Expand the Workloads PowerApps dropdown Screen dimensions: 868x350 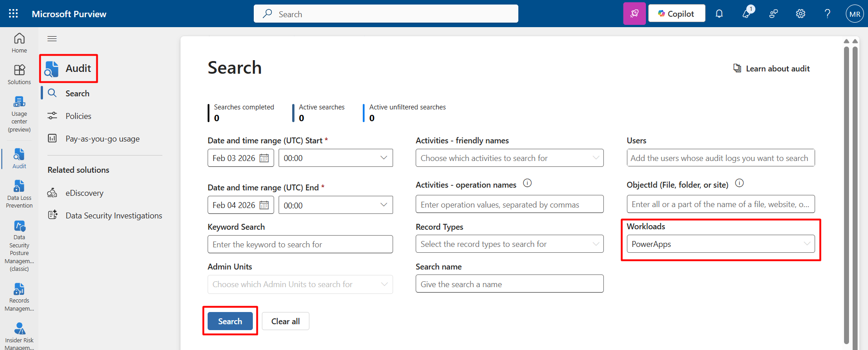coord(721,244)
